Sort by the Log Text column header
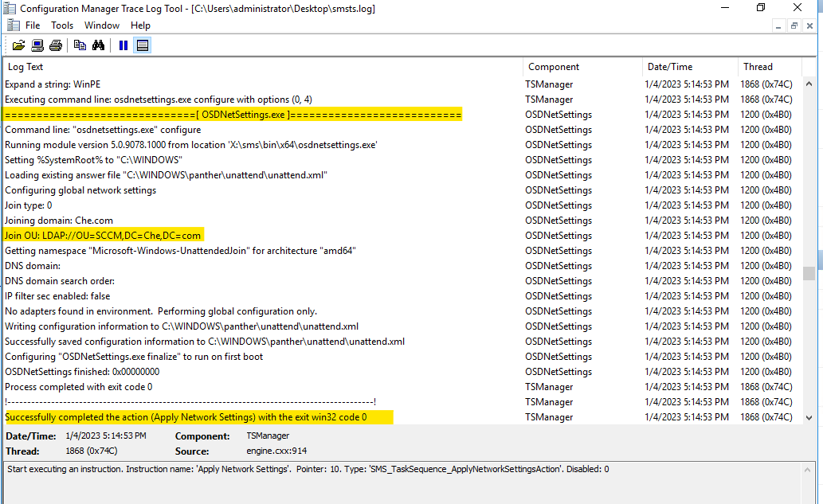 (263, 67)
